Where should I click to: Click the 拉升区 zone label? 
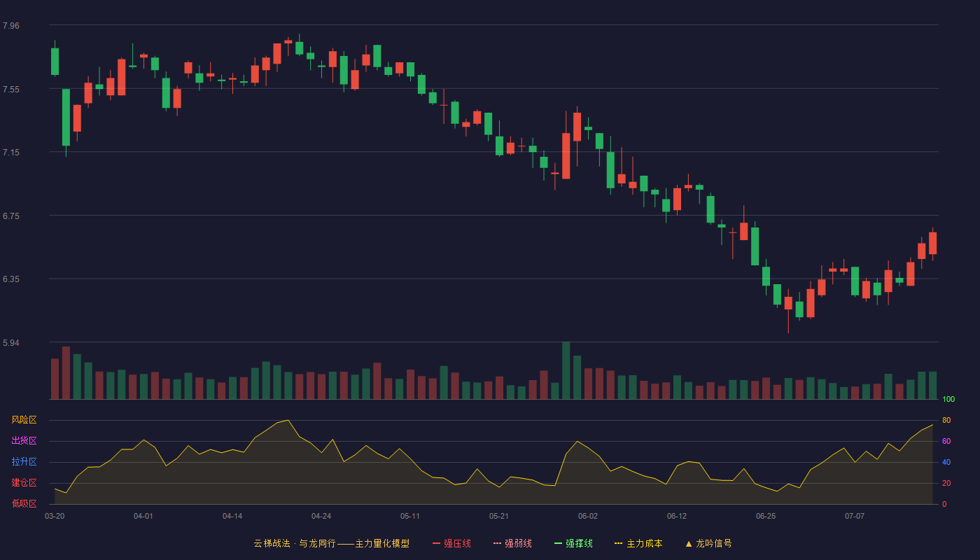pyautogui.click(x=24, y=462)
